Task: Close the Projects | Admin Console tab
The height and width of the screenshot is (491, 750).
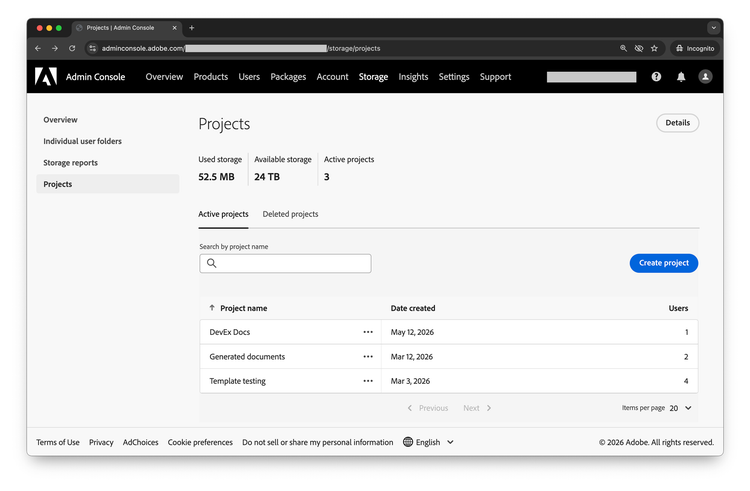Action: tap(175, 28)
